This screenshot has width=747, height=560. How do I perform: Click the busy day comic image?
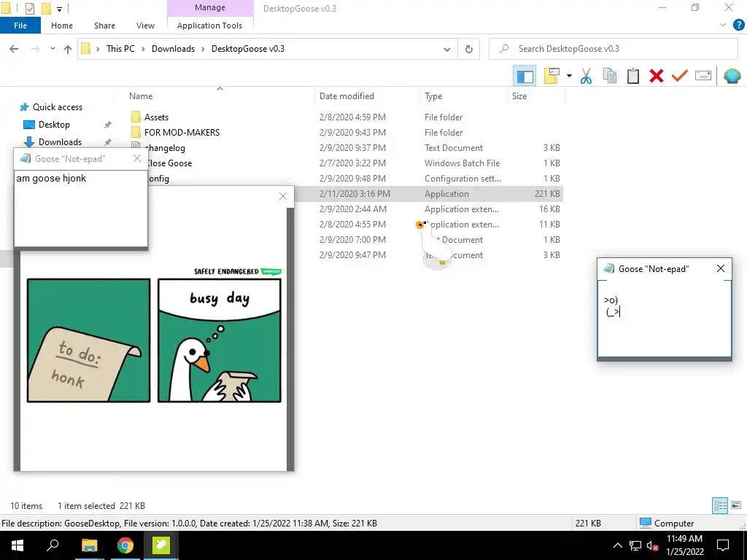(x=154, y=336)
